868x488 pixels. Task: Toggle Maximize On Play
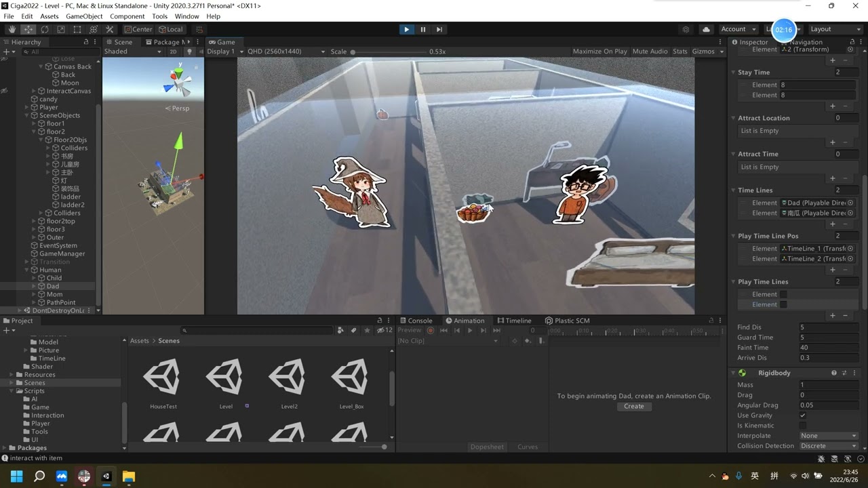coord(599,52)
